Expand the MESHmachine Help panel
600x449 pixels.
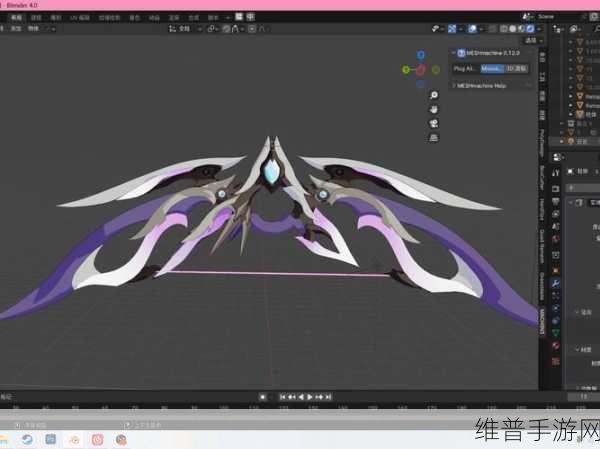click(x=454, y=86)
